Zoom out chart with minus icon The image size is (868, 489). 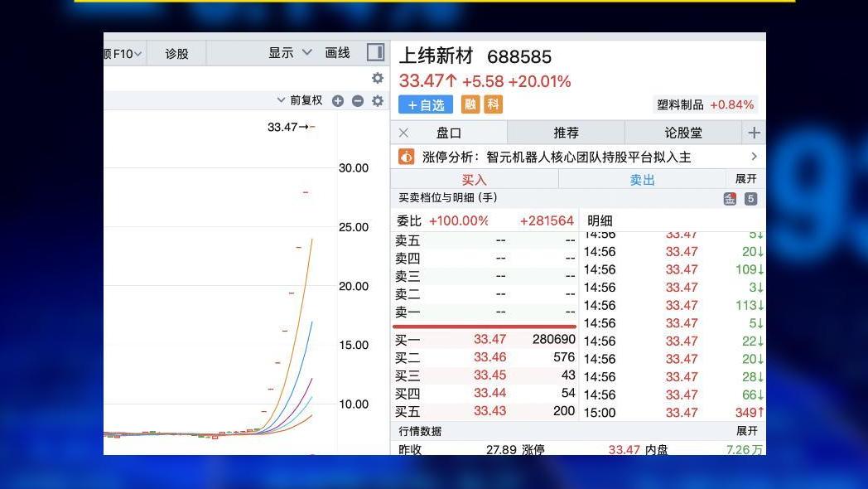[x=358, y=101]
